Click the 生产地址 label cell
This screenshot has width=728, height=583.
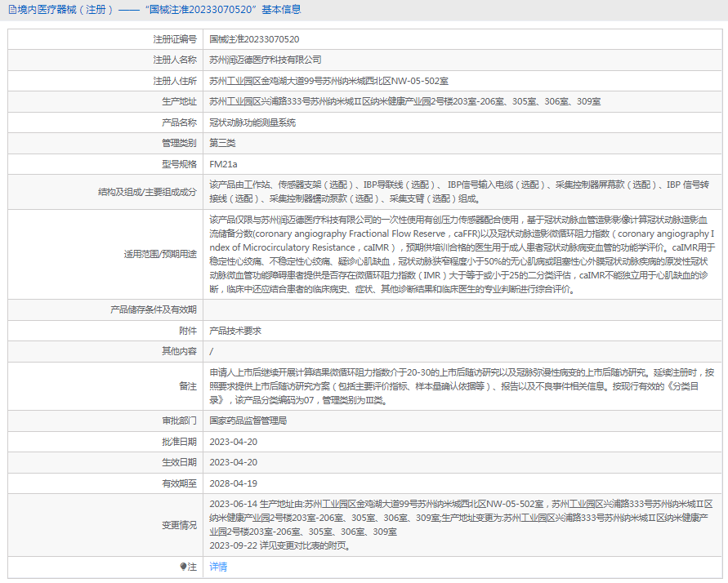click(x=179, y=101)
